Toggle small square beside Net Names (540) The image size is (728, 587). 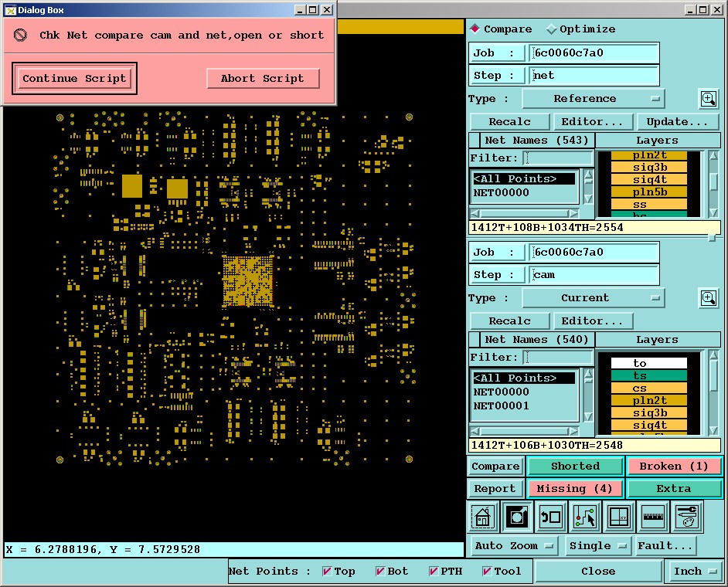(x=475, y=339)
